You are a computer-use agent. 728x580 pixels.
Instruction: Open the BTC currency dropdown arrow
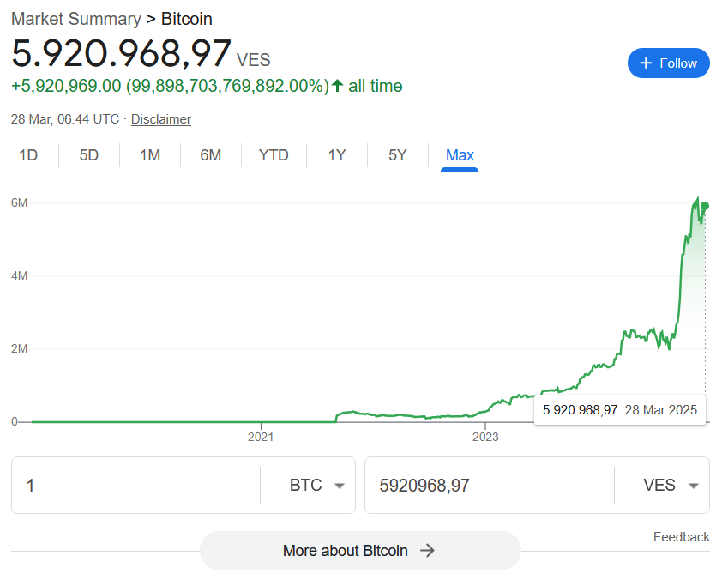coord(340,486)
